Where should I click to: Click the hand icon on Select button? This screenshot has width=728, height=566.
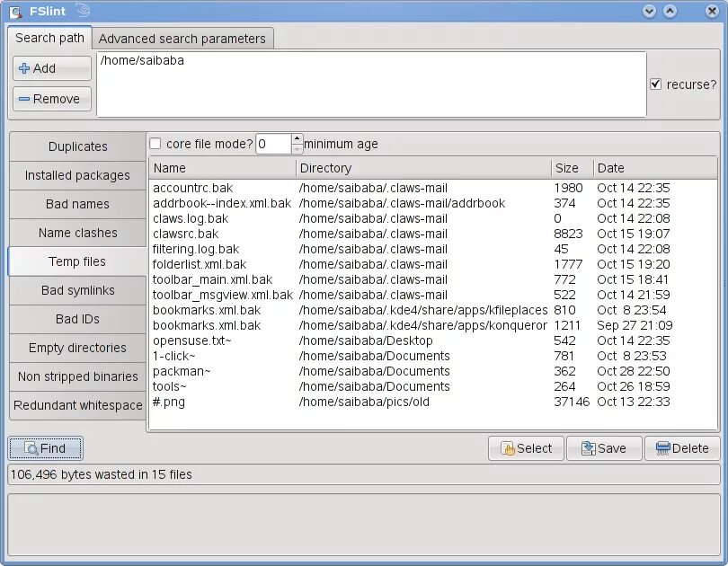click(x=508, y=448)
